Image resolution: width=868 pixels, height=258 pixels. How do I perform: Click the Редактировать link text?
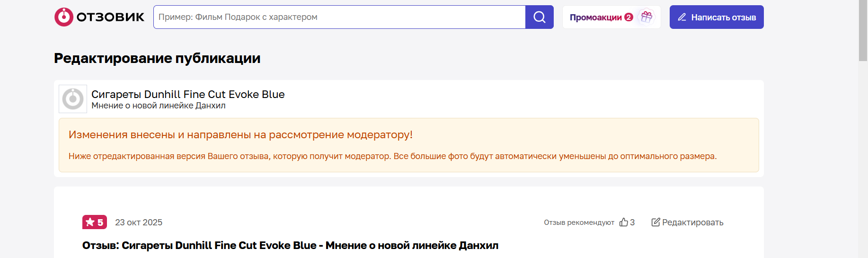[692, 222]
